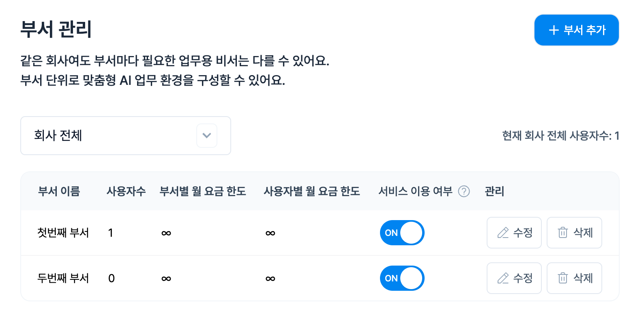This screenshot has width=644, height=320.
Task: Toggle service ON switch for 두번째 부서
Action: click(x=402, y=278)
